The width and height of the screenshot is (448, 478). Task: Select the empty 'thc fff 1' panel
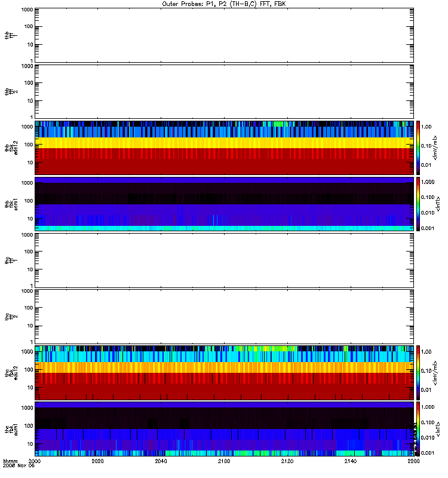pyautogui.click(x=224, y=261)
